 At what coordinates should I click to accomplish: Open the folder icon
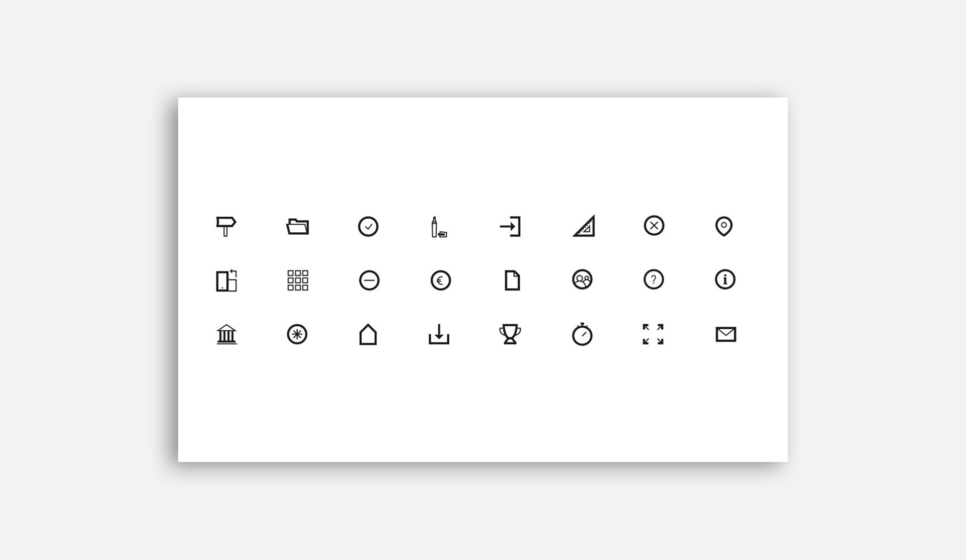[297, 226]
